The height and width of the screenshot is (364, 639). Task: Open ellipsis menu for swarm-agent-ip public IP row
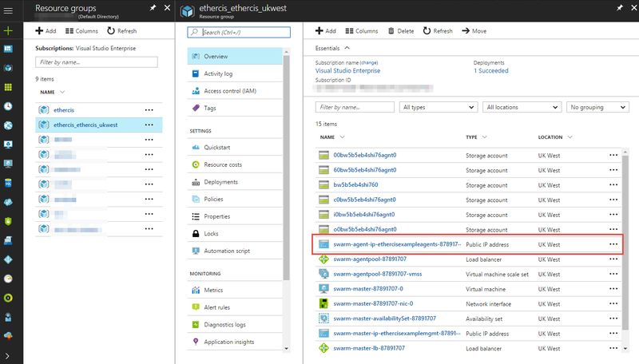(613, 244)
